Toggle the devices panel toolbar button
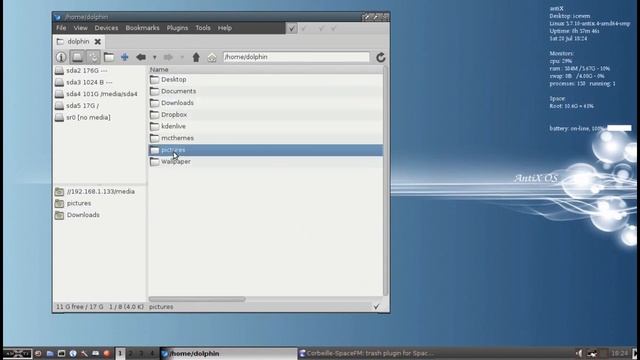This screenshot has height=360, width=640. (77, 57)
